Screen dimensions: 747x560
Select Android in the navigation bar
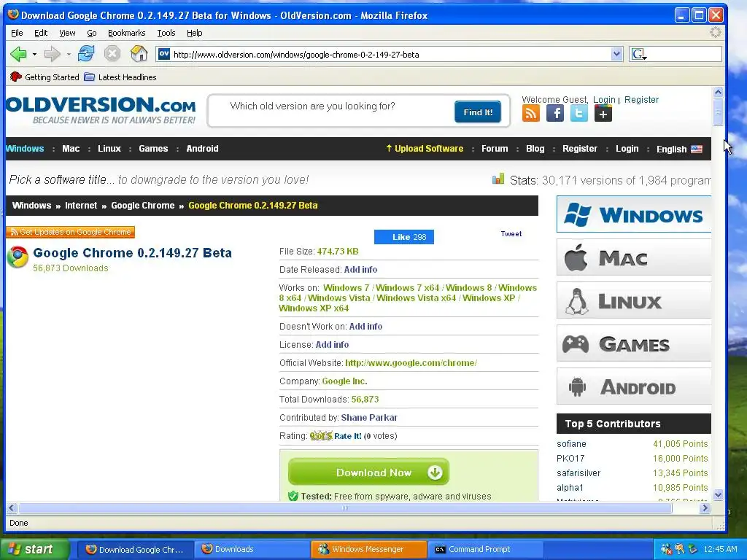pos(202,149)
